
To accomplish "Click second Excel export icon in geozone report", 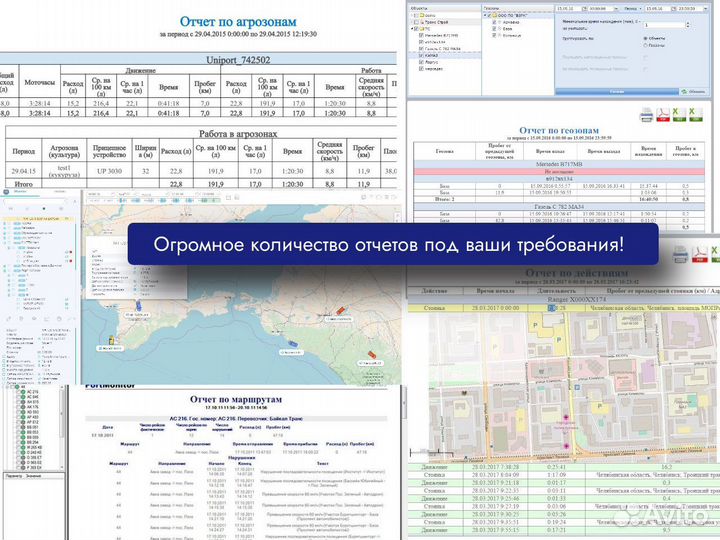I will click(695, 114).
